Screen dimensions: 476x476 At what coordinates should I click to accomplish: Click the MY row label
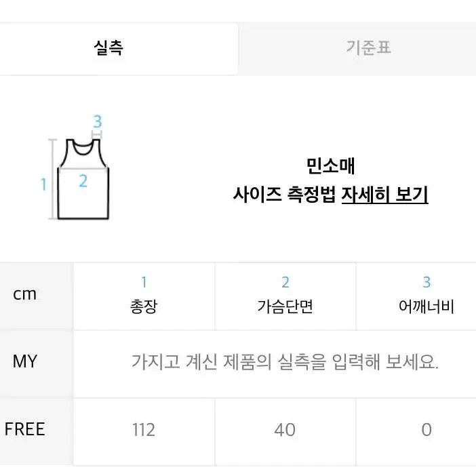click(x=25, y=361)
